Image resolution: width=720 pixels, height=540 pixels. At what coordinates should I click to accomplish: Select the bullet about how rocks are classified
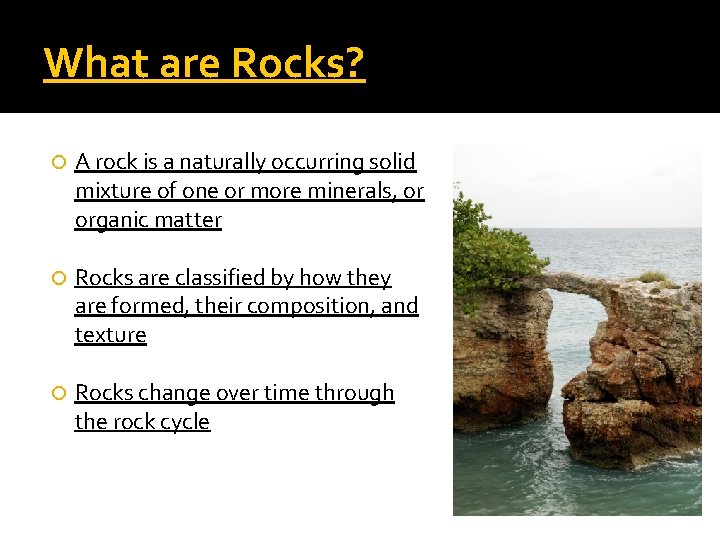coord(247,306)
